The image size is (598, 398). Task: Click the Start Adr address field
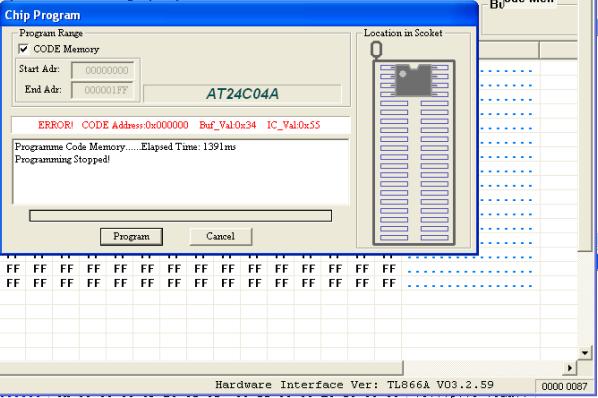click(103, 70)
